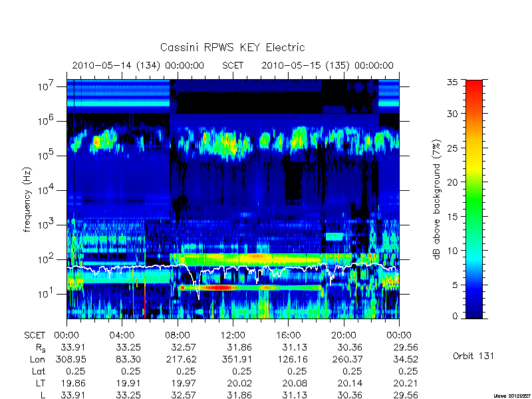
Task: Click the 10^1 frequency tick label
Action: click(x=45, y=294)
